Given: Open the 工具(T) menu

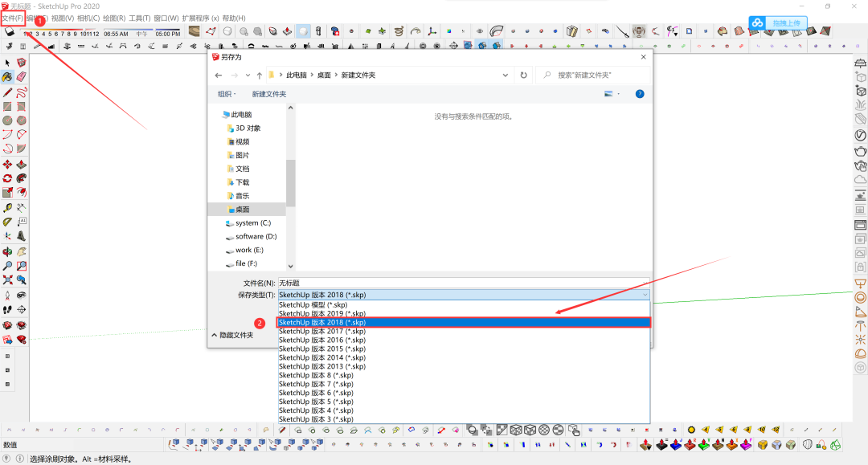Looking at the screenshot, I should coord(140,18).
